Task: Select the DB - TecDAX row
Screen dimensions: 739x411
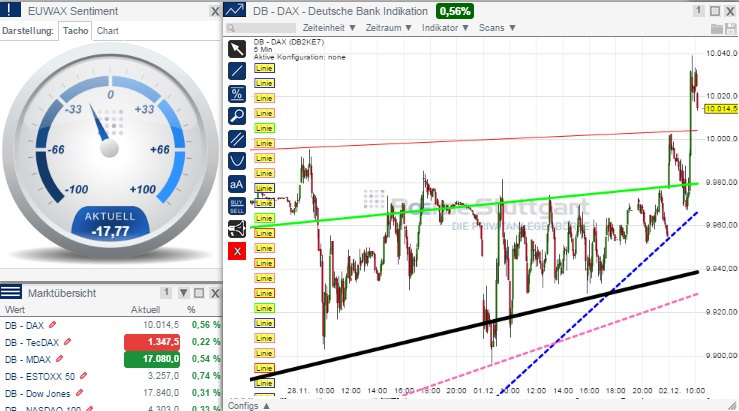Action: (x=111, y=342)
